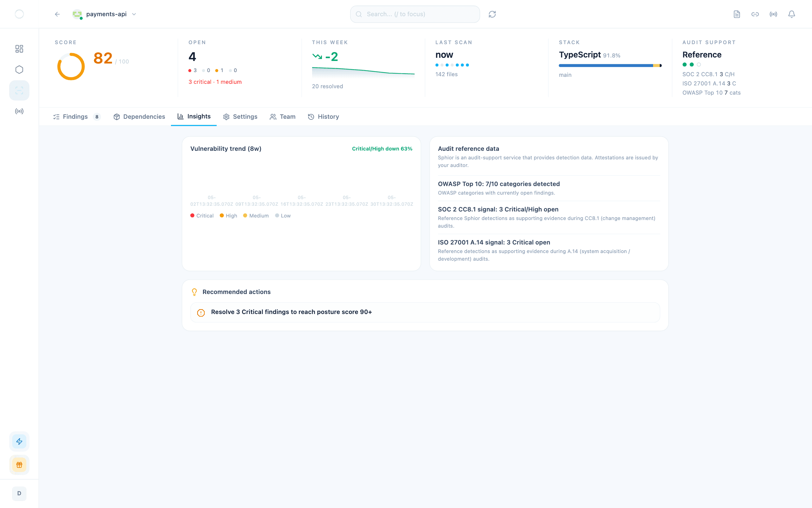Click the broadcast signal icon in header
This screenshot has width=812, height=508.
[x=773, y=14]
